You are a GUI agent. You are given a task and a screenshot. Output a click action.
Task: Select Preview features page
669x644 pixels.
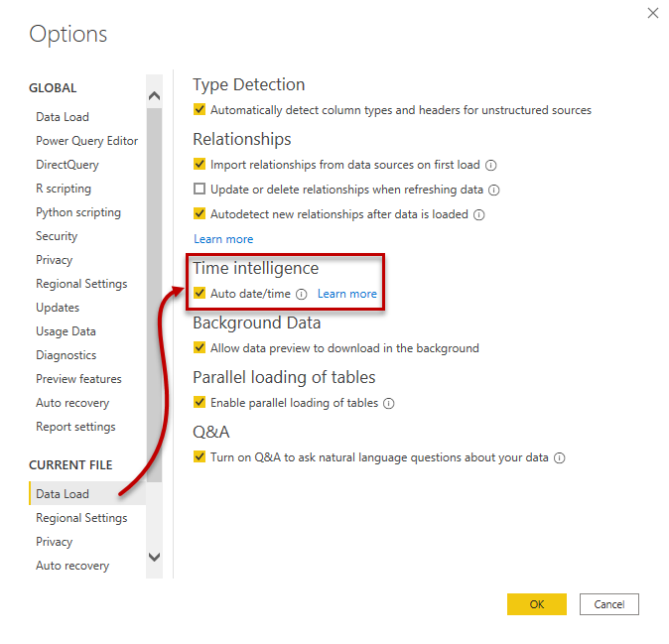click(79, 380)
